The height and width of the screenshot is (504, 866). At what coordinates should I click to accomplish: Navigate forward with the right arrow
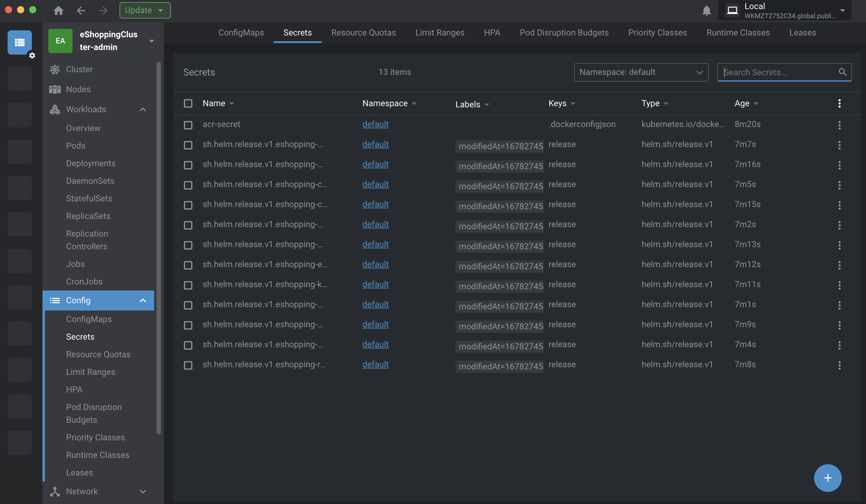click(103, 10)
